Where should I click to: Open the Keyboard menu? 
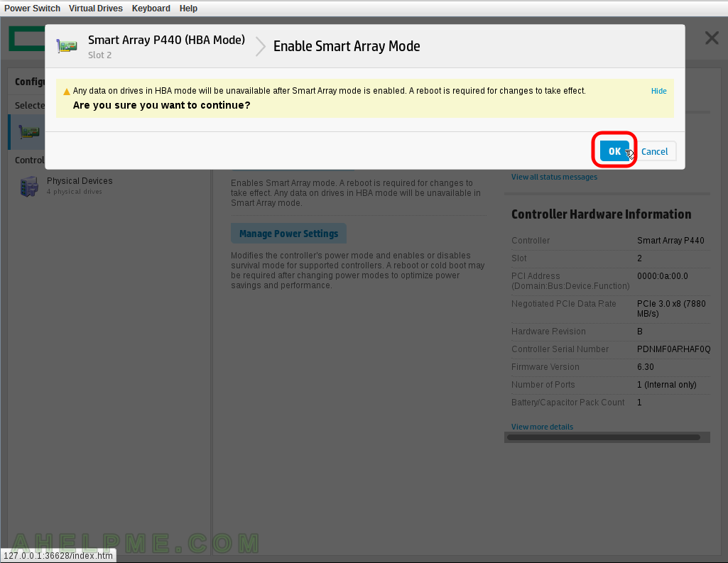pos(151,9)
